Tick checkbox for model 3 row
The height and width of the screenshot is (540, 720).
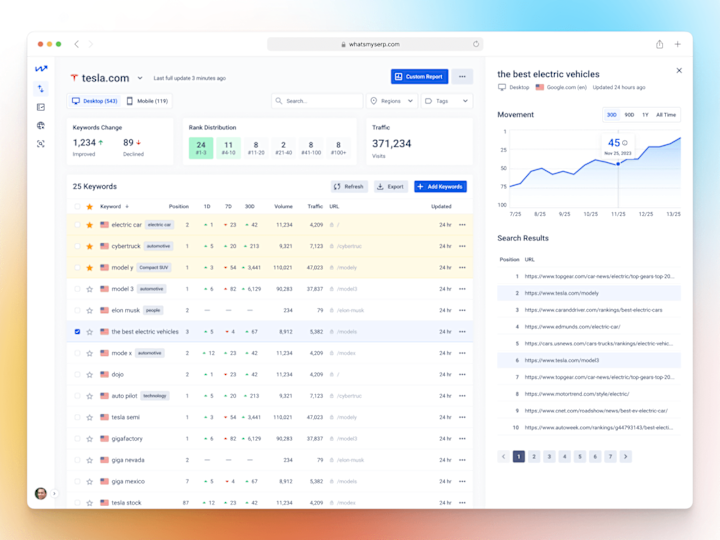tap(77, 289)
